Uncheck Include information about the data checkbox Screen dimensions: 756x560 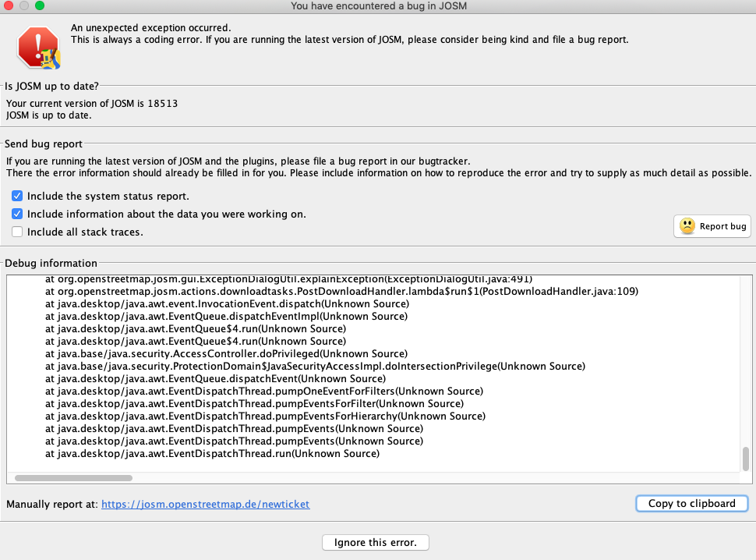click(17, 214)
